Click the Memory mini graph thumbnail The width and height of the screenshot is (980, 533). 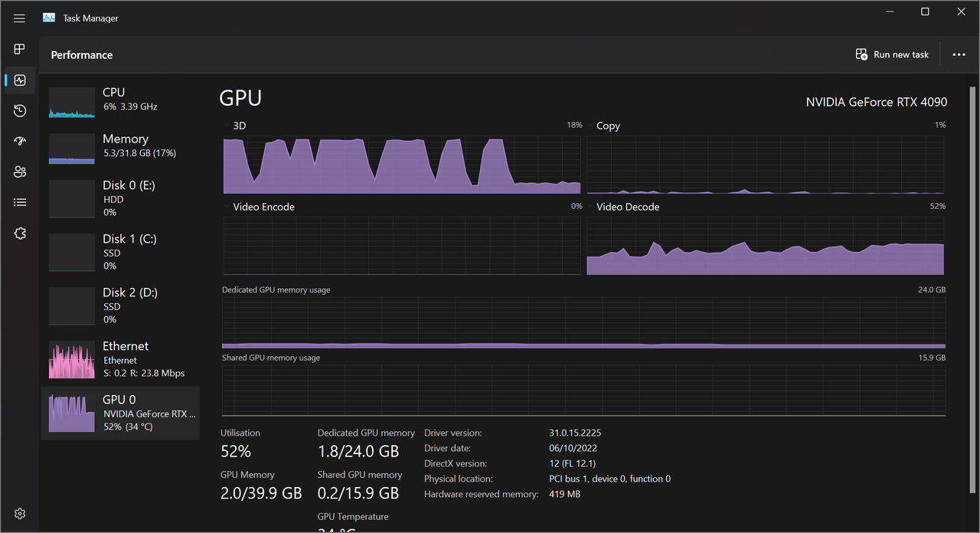[x=72, y=149]
